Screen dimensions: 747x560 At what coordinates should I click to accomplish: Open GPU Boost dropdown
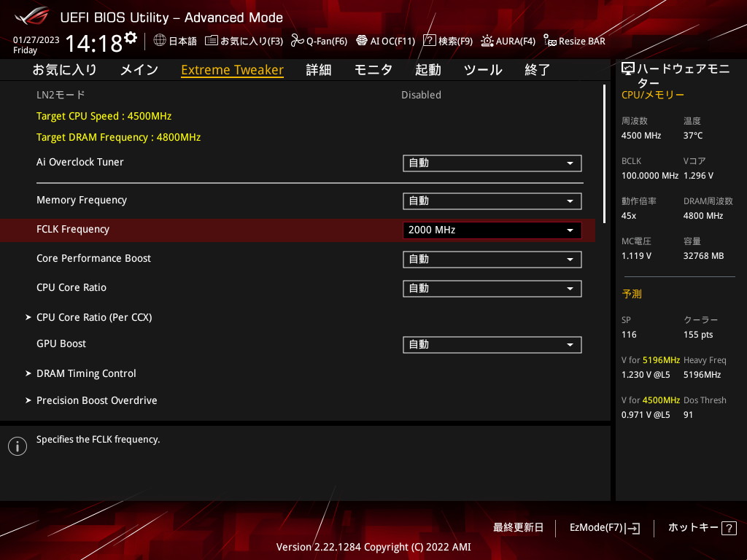(492, 345)
